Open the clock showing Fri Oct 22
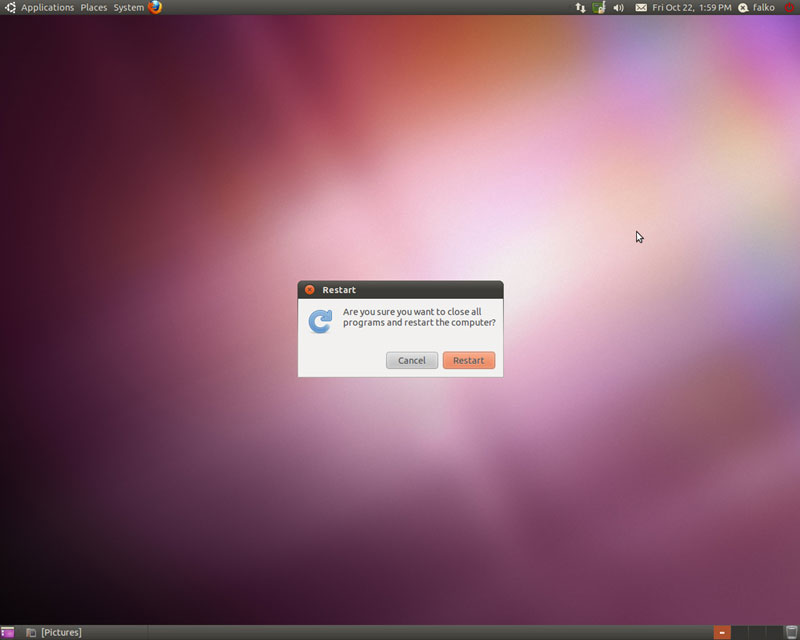This screenshot has width=800, height=640. [691, 8]
